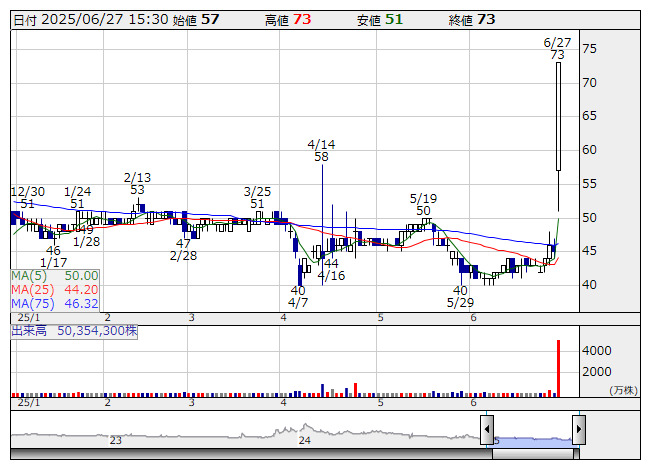This screenshot has width=653, height=470.
Task: Click the 6/27 73 peak annotation
Action: pos(557,49)
